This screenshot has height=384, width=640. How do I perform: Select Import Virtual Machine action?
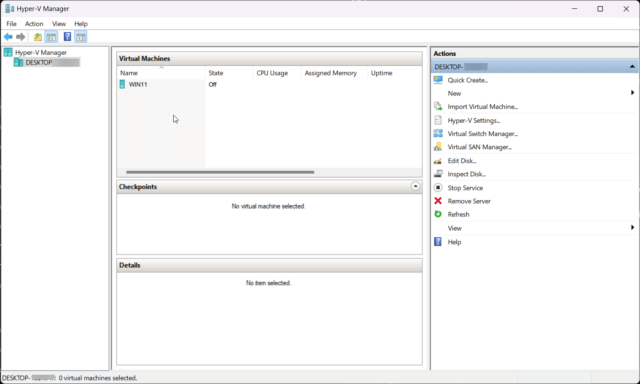(482, 107)
